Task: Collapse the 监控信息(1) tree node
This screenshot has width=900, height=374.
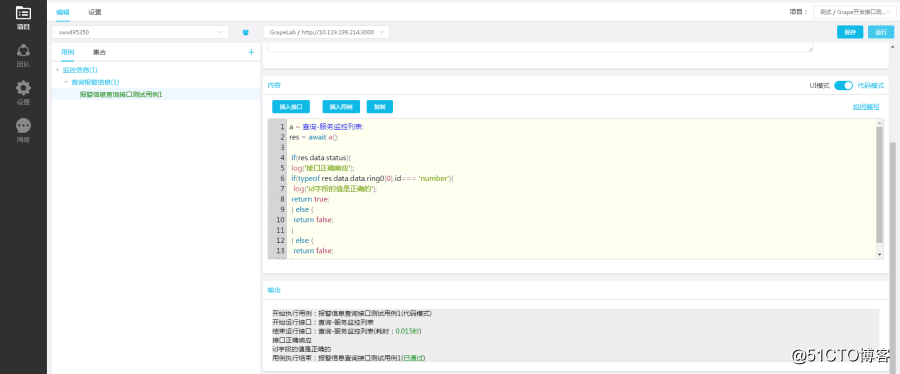Action: 57,70
